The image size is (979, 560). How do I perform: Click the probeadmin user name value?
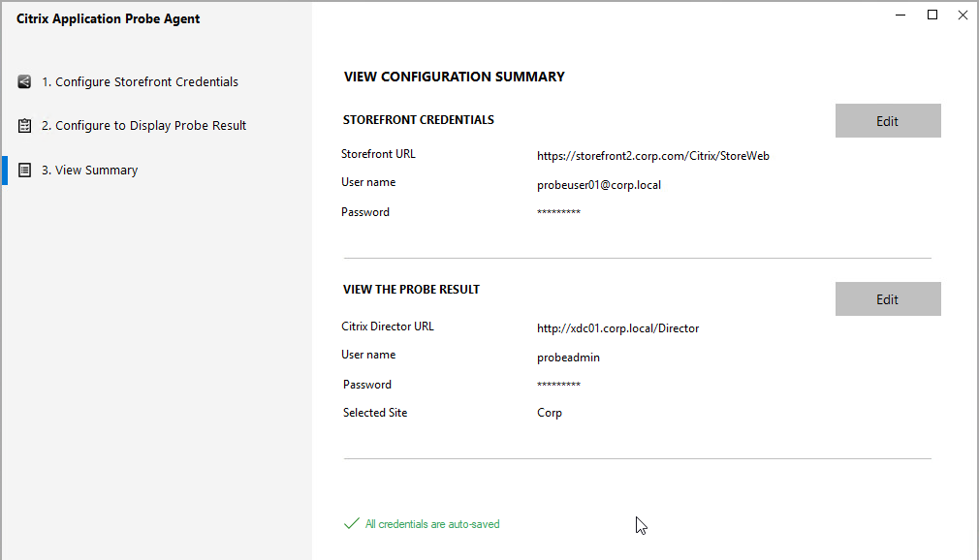point(568,358)
